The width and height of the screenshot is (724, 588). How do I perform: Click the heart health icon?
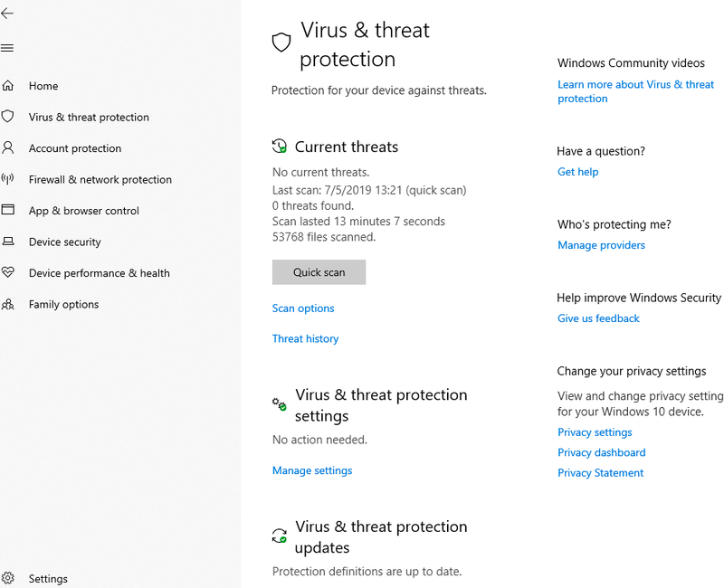[x=8, y=272]
